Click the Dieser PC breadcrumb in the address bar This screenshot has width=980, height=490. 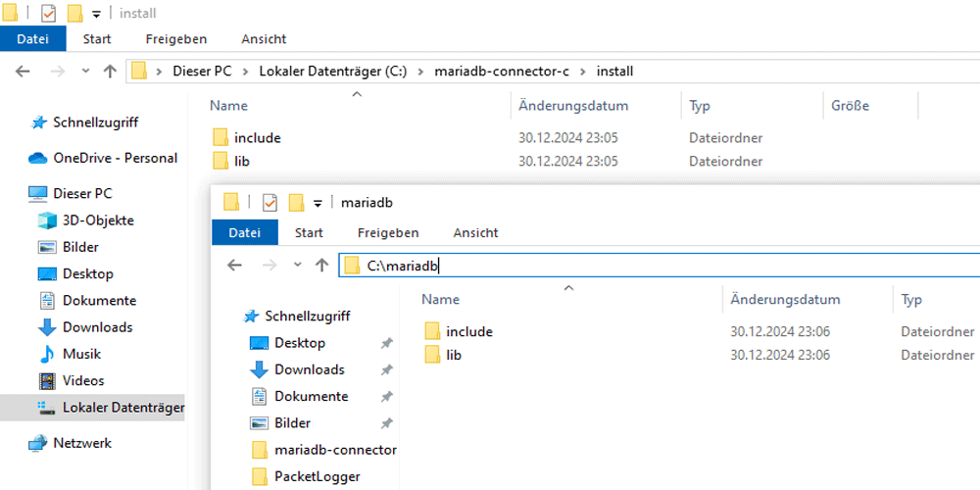(202, 72)
